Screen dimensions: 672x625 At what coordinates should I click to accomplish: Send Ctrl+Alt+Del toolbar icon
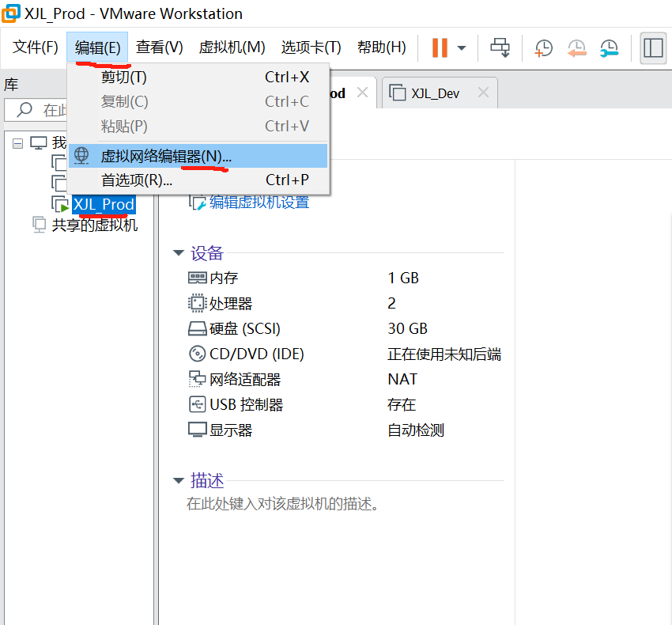coord(500,47)
